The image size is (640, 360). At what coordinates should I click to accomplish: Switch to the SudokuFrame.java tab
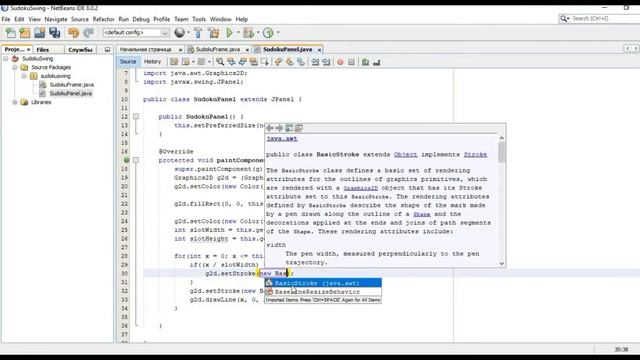tap(218, 49)
